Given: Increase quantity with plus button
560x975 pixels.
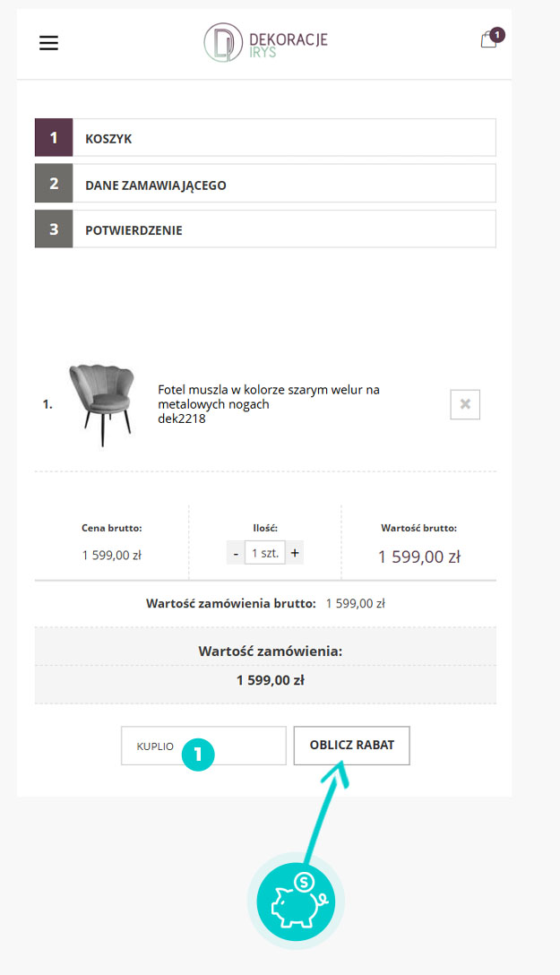Looking at the screenshot, I should pos(295,553).
